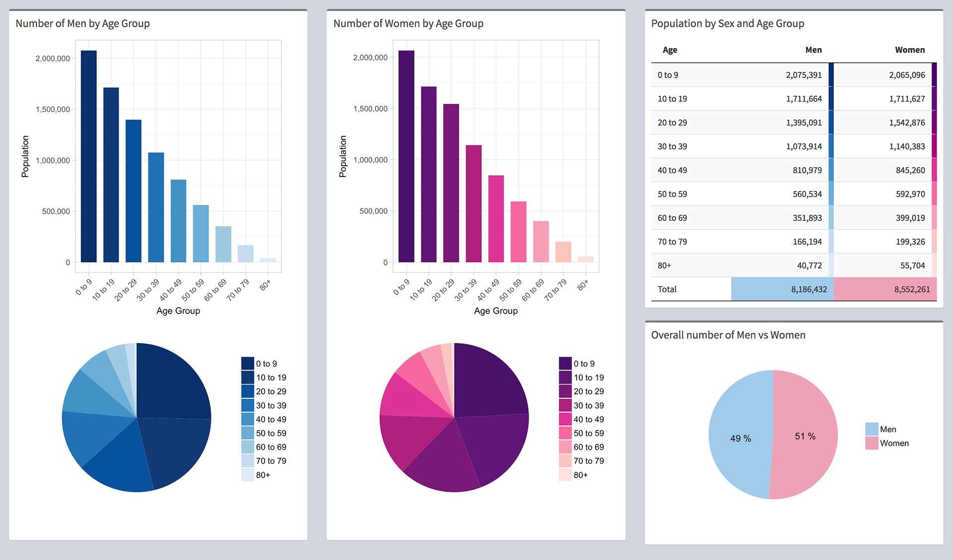The height and width of the screenshot is (560, 953).
Task: Click the Women legend swatch in overall pie
Action: (872, 443)
